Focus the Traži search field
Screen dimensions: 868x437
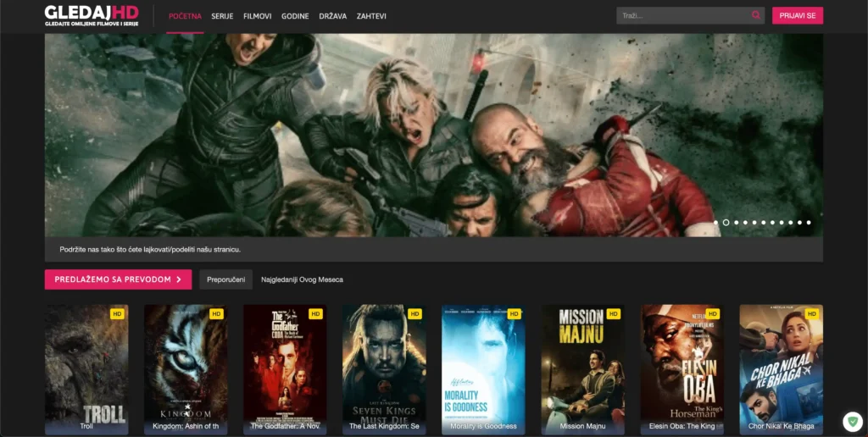tap(690, 15)
